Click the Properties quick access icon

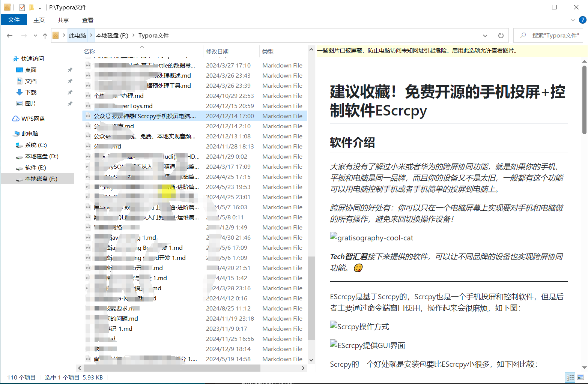tap(22, 7)
